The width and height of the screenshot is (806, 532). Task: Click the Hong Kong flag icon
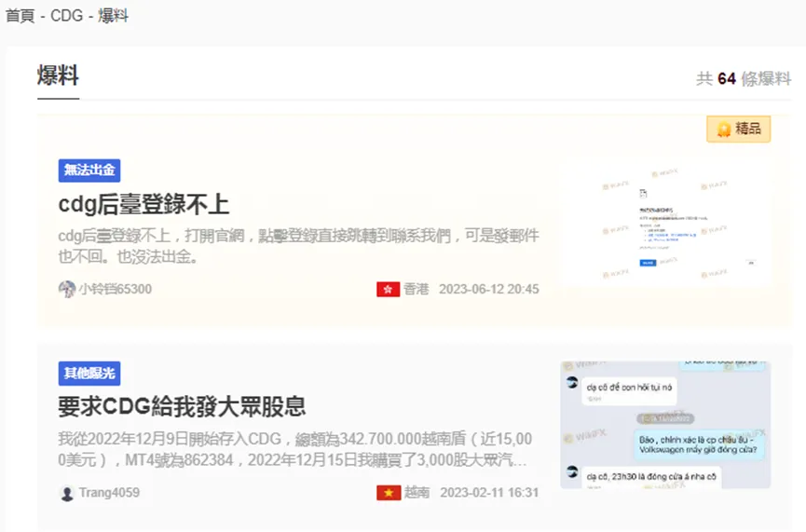point(389,290)
